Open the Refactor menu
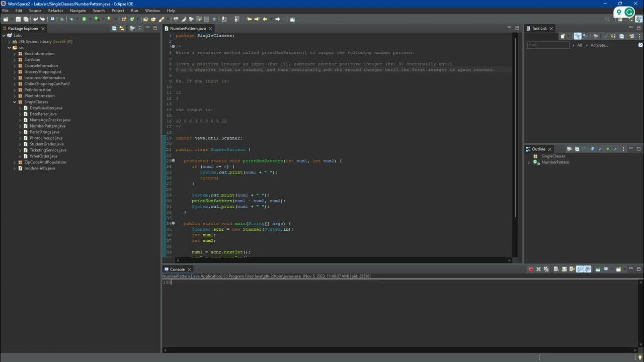644x362 pixels. coord(56,11)
